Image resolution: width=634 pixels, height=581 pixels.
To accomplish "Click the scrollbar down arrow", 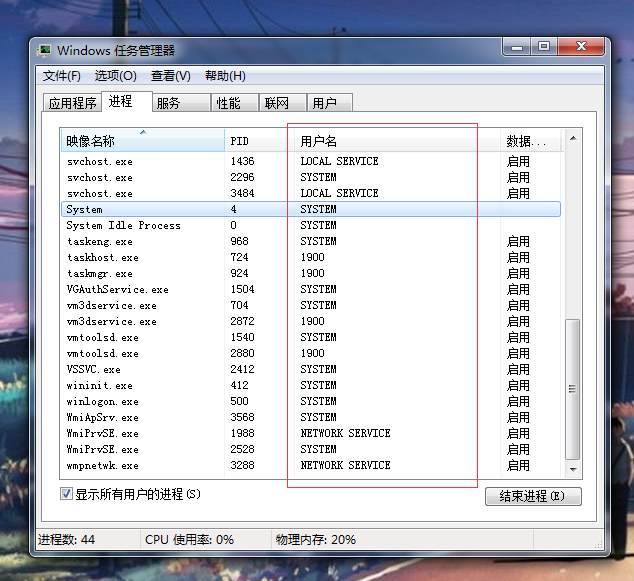I will tap(573, 469).
